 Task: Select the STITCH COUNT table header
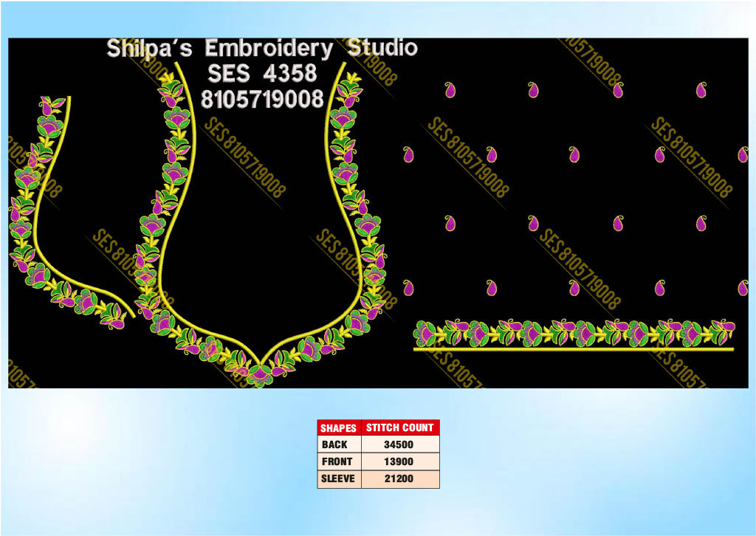pos(400,427)
